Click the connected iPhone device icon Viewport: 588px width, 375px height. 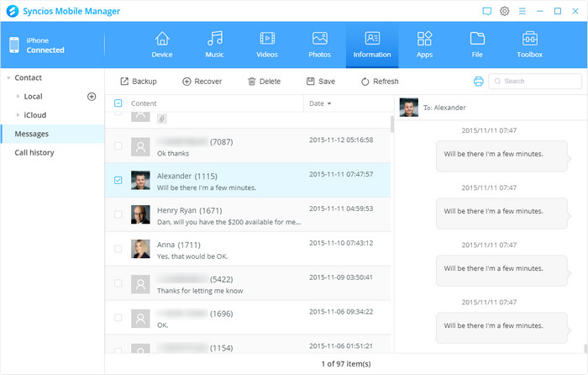point(14,45)
